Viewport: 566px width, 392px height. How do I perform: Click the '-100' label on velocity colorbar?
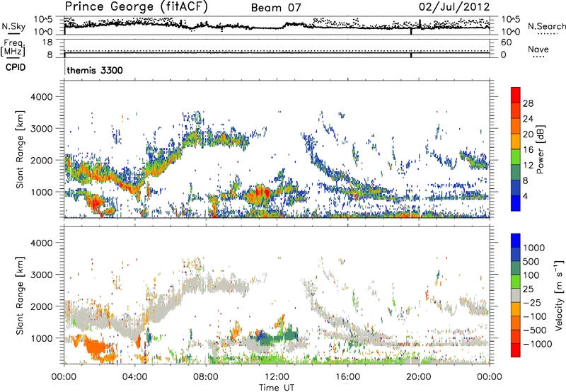tap(534, 316)
